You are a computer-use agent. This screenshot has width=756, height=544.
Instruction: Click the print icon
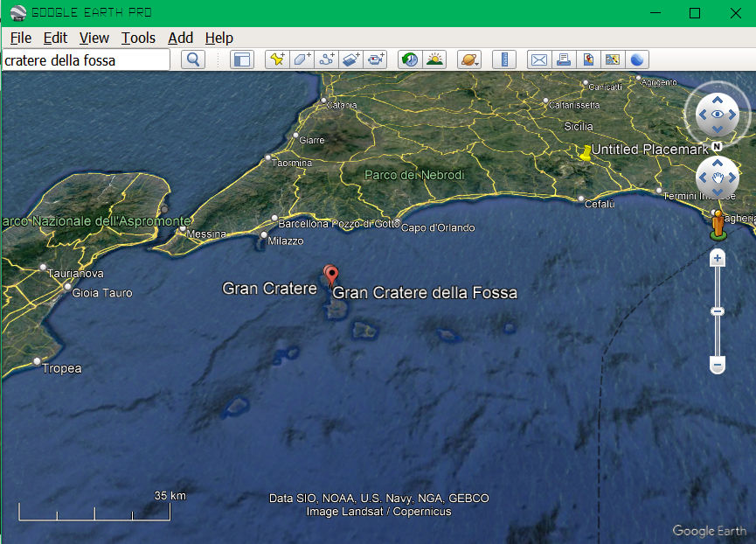coord(564,59)
